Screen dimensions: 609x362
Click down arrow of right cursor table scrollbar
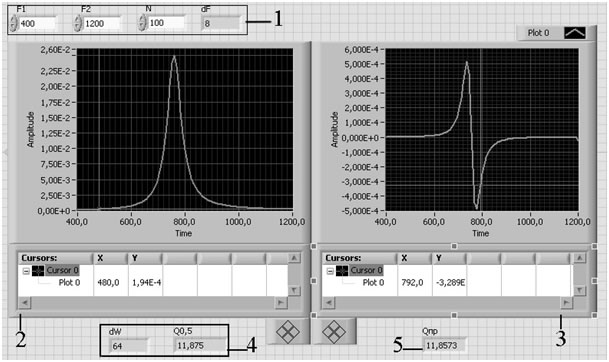click(x=579, y=291)
